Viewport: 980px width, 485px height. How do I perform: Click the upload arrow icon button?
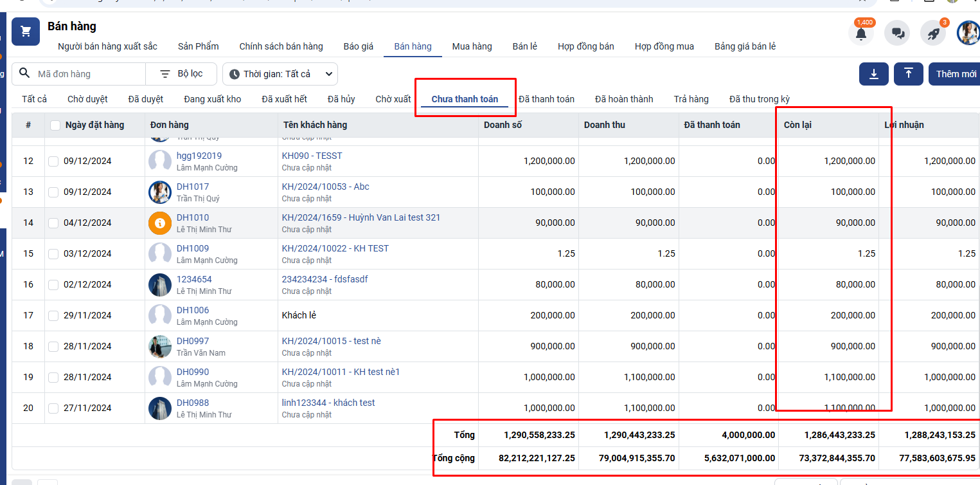point(908,74)
